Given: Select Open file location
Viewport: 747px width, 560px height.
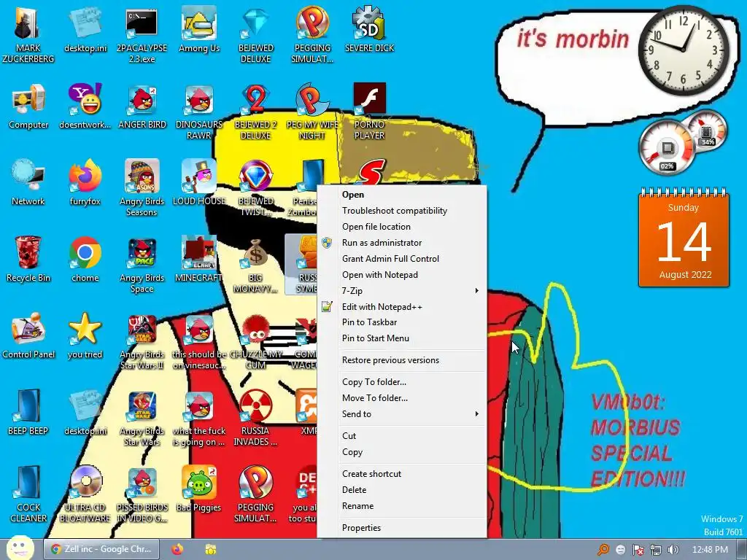Looking at the screenshot, I should click(402, 227).
